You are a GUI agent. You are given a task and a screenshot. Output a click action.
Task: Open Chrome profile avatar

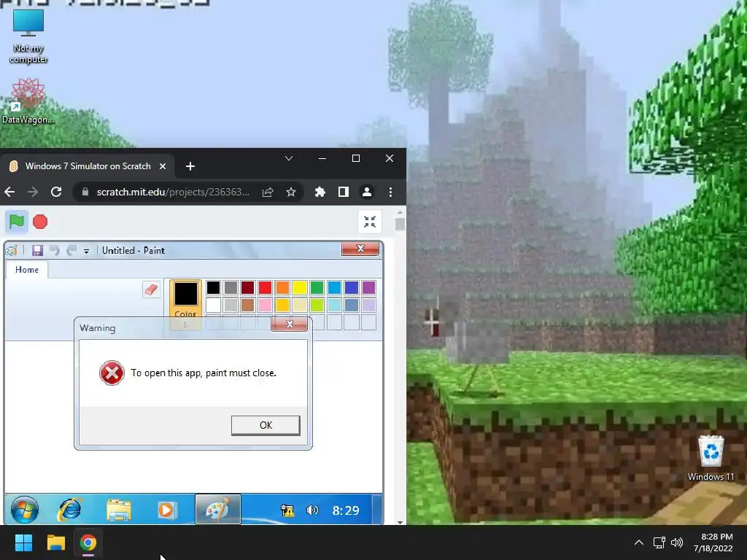coord(367,192)
